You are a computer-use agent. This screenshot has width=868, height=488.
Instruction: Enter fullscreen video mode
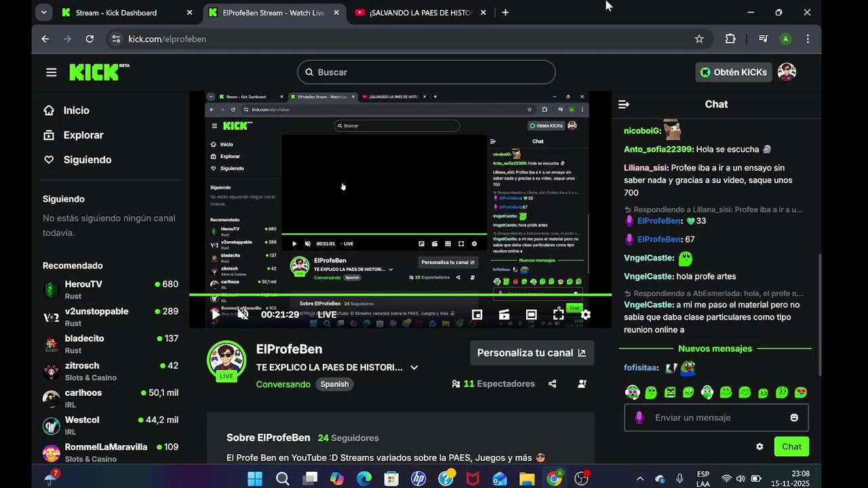click(x=558, y=314)
